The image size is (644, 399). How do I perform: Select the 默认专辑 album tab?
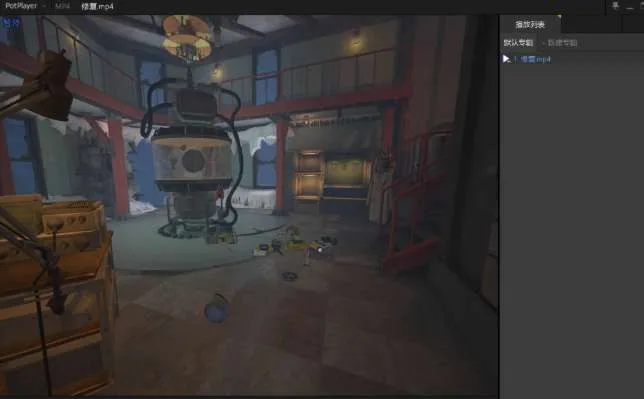(518, 43)
